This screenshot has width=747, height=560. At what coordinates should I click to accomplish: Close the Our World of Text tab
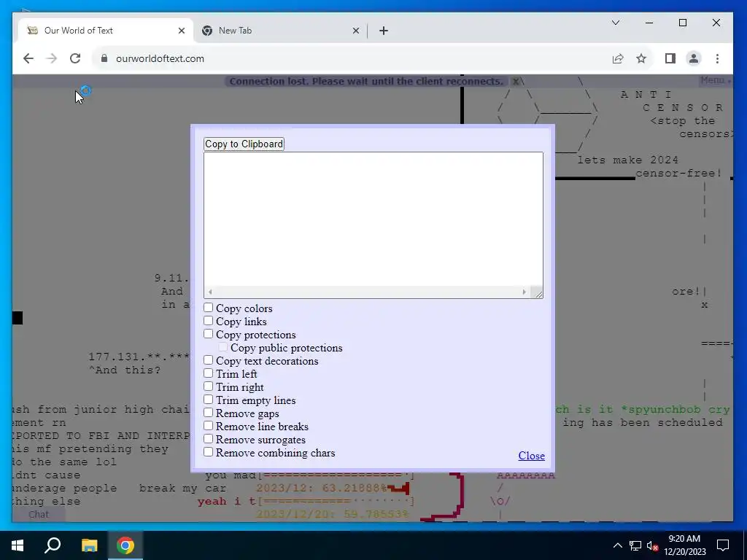[182, 31]
